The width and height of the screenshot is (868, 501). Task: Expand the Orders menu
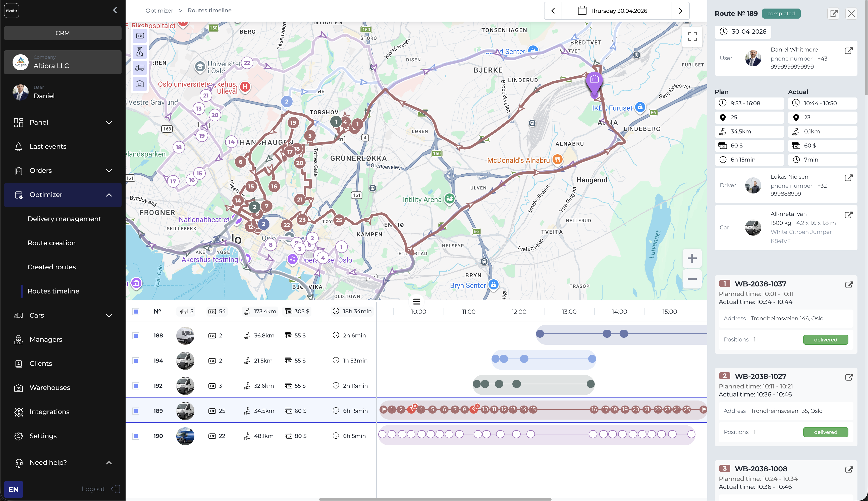point(63,171)
